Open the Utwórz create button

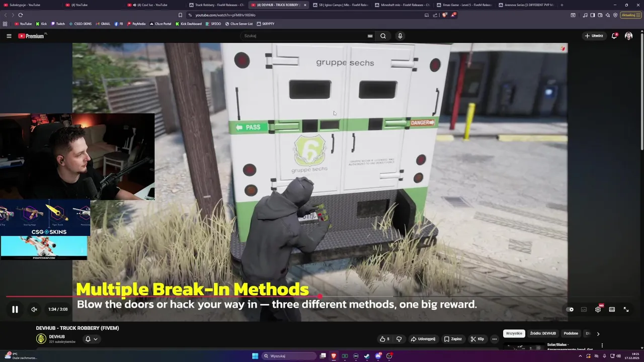594,36
